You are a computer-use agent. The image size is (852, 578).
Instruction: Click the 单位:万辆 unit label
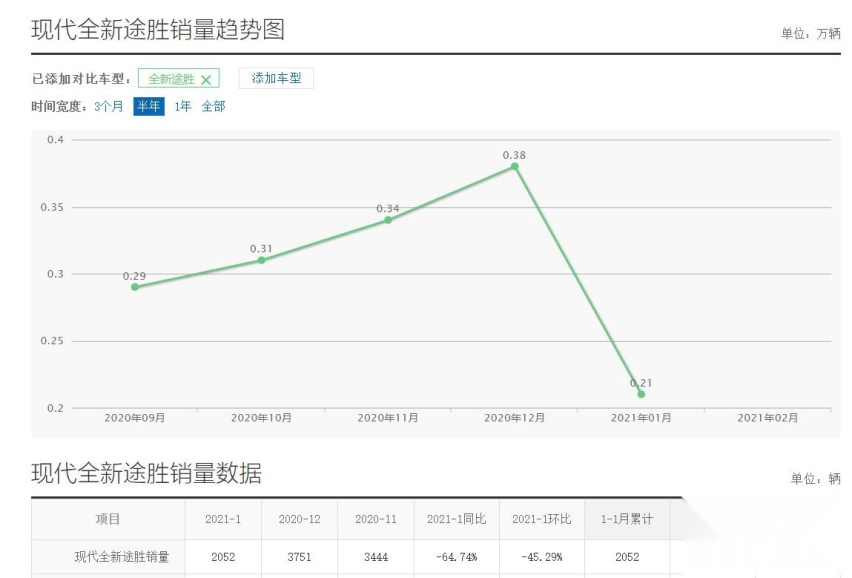click(x=811, y=34)
